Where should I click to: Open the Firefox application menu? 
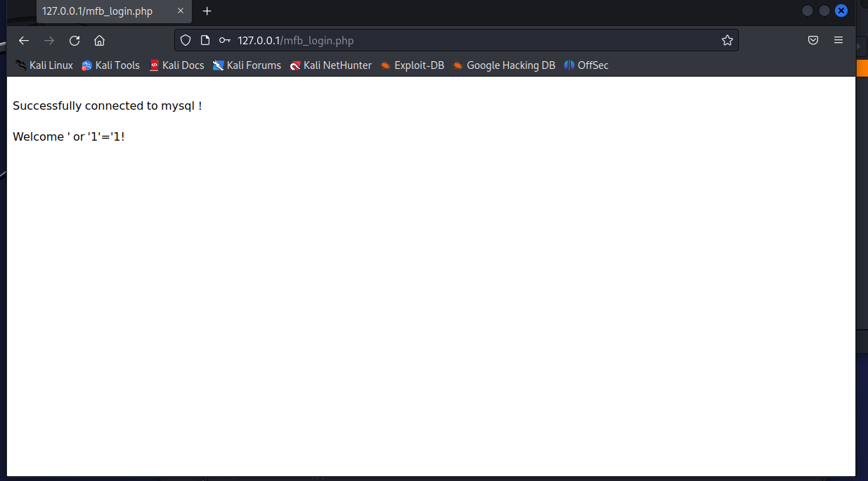pyautogui.click(x=838, y=40)
